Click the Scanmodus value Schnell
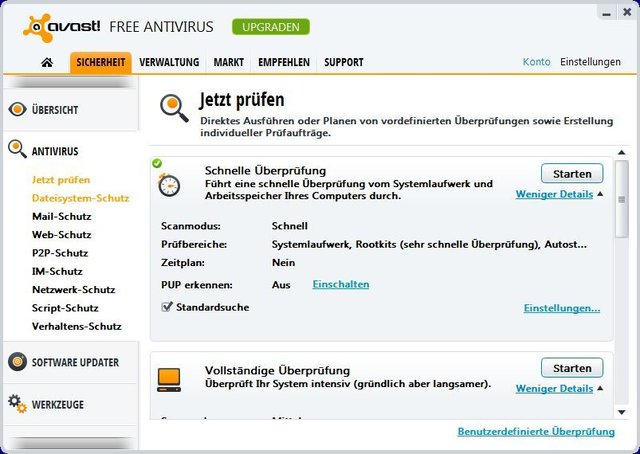The image size is (640, 454). click(290, 226)
